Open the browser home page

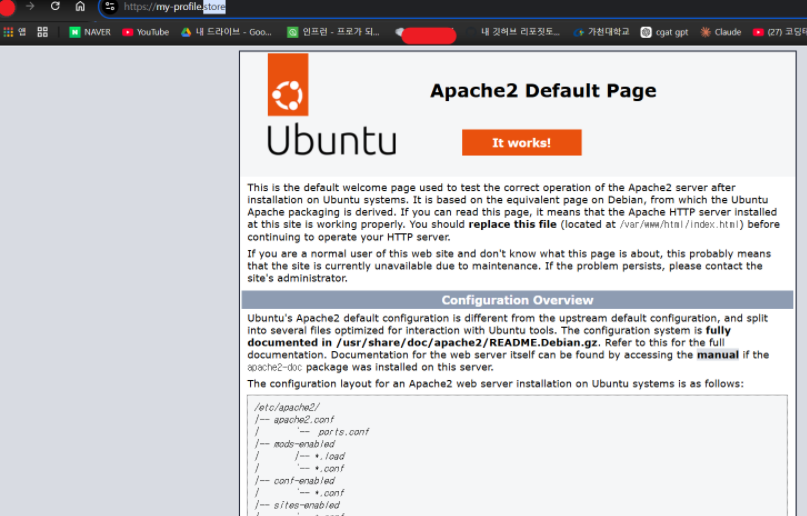click(x=80, y=6)
